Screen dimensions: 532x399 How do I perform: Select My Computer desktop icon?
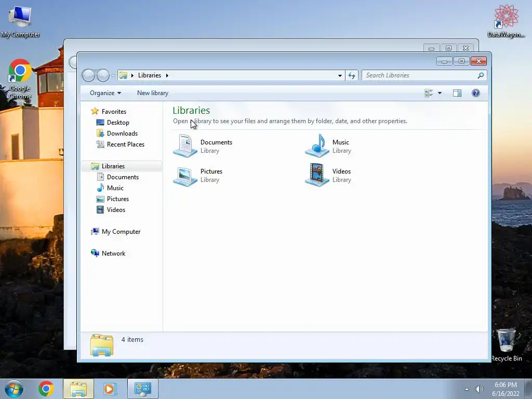click(x=20, y=21)
